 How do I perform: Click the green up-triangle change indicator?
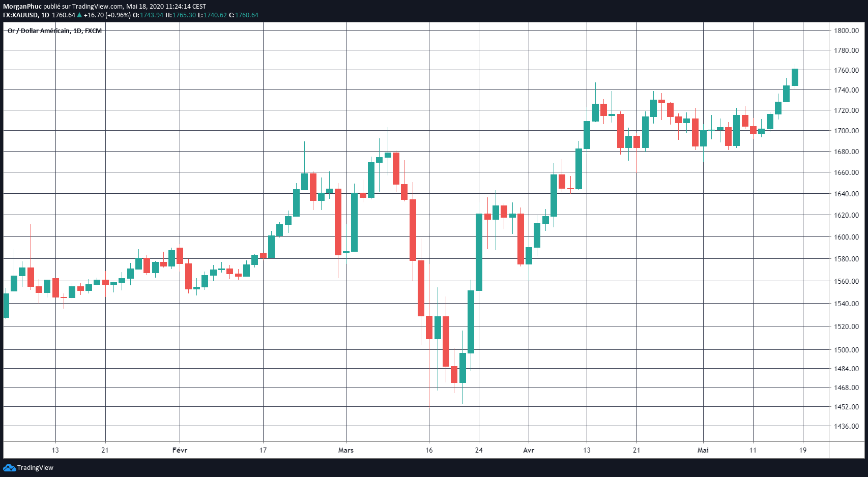[79, 15]
